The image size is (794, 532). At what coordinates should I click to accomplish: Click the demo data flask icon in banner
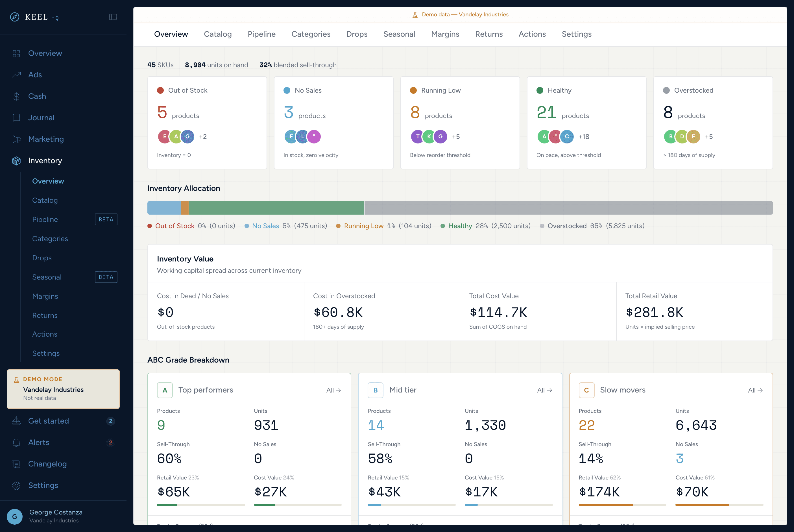coord(415,15)
